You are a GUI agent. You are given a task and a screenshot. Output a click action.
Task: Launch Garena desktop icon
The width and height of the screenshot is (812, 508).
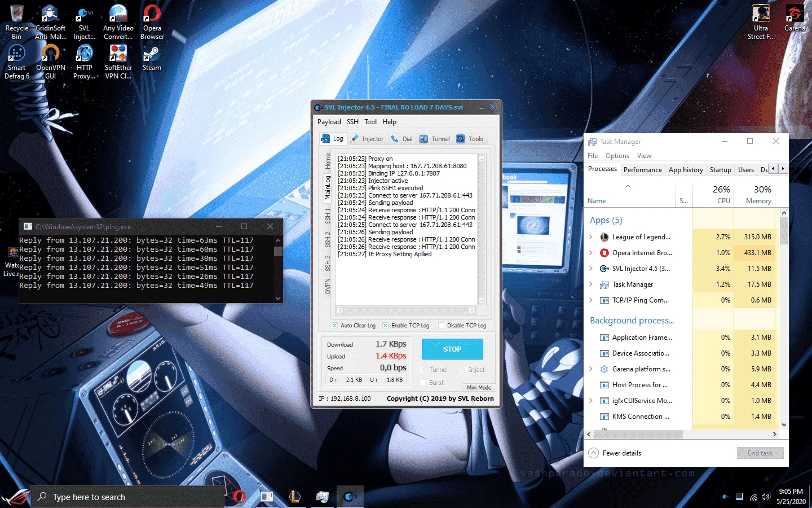(795, 18)
